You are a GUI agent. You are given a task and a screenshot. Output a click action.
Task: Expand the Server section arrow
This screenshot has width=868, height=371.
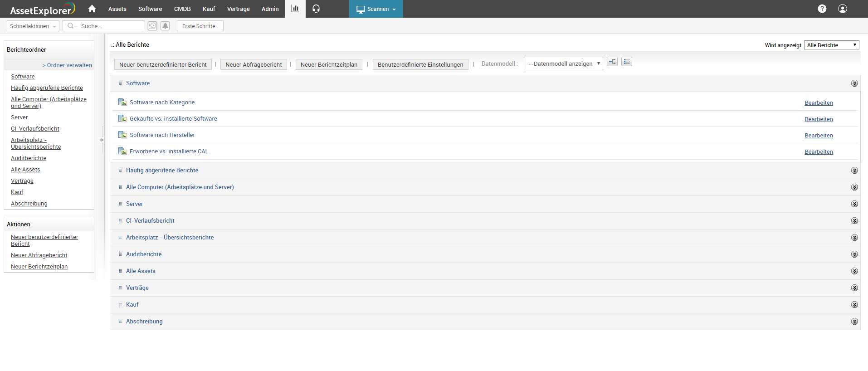coord(854,204)
